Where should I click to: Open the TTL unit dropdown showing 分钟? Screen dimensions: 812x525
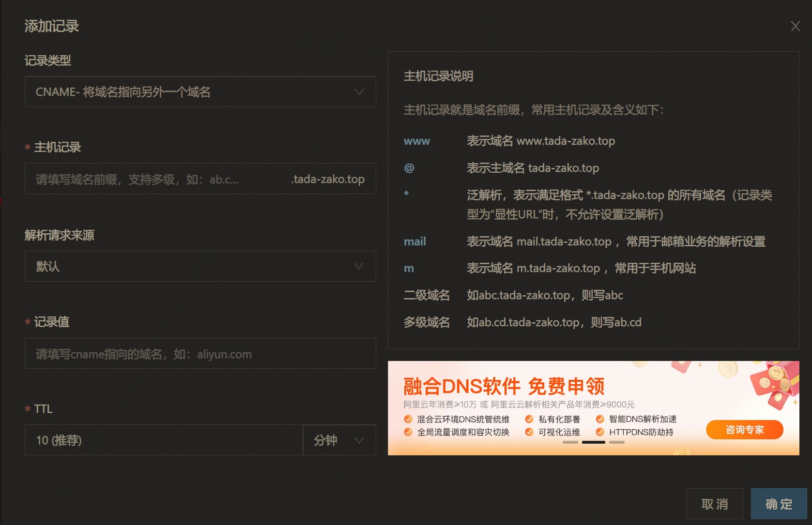[x=339, y=440]
